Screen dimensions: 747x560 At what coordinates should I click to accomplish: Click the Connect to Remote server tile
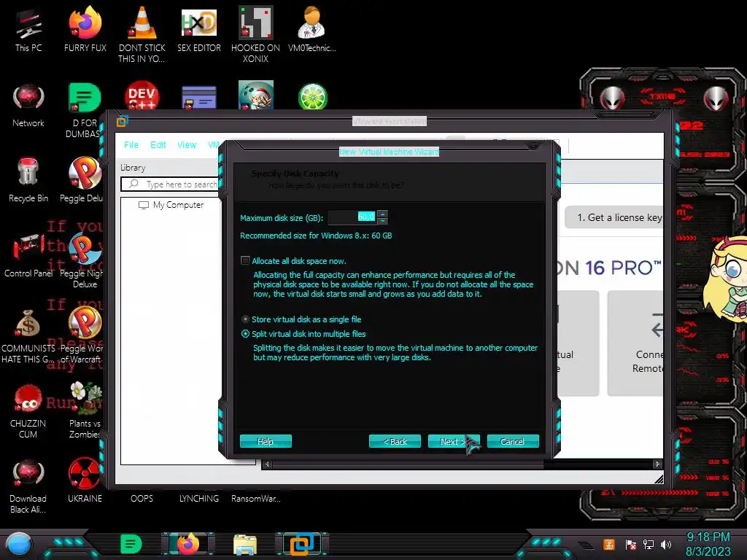pyautogui.click(x=635, y=343)
